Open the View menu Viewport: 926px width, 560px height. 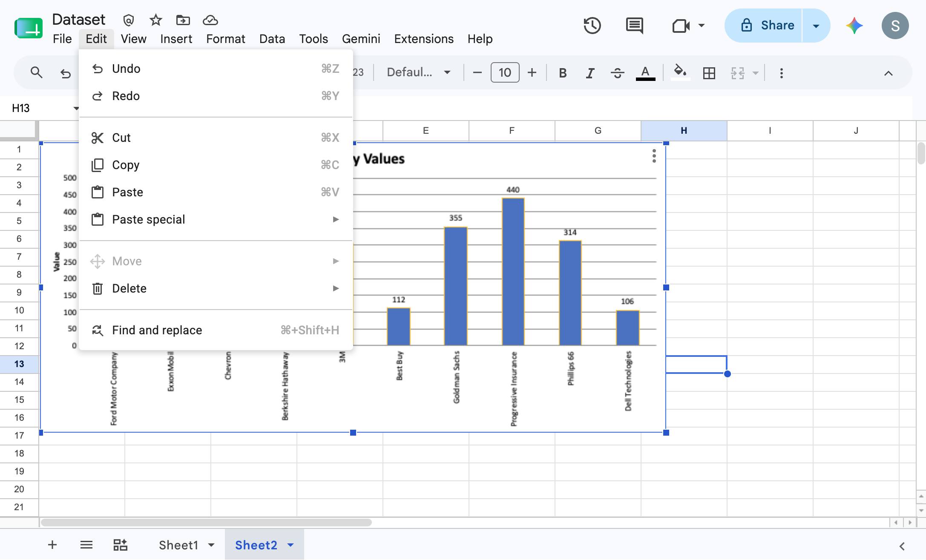pos(133,39)
